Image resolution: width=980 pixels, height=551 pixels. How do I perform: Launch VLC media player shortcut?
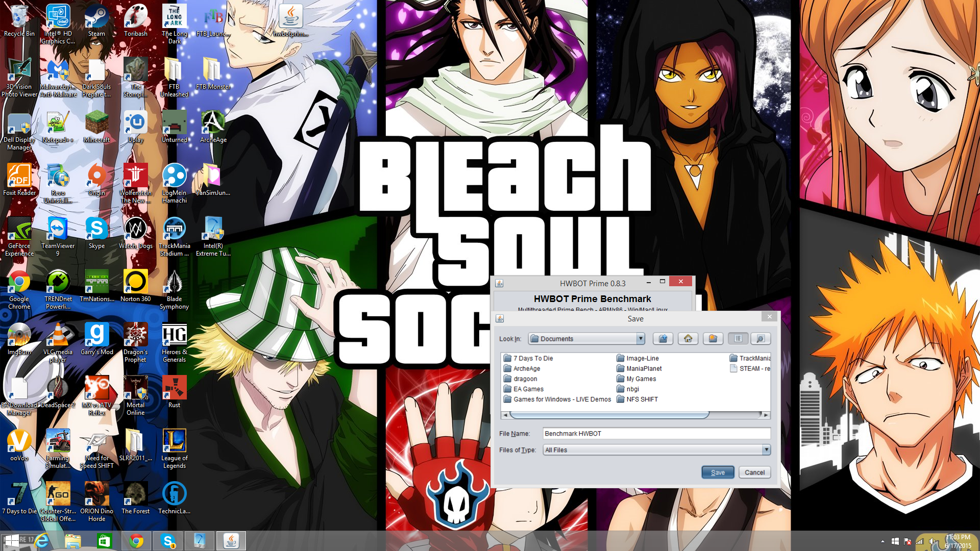(x=58, y=342)
